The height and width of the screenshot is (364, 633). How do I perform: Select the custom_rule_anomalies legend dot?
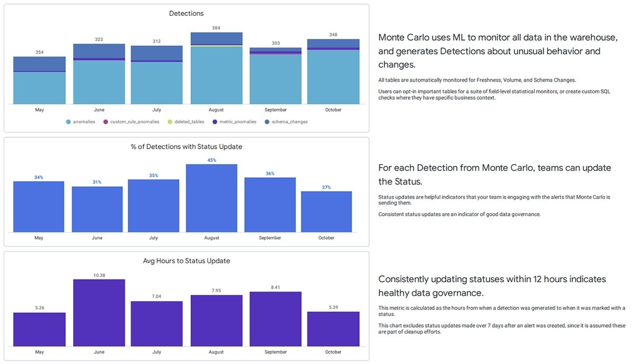pos(105,121)
